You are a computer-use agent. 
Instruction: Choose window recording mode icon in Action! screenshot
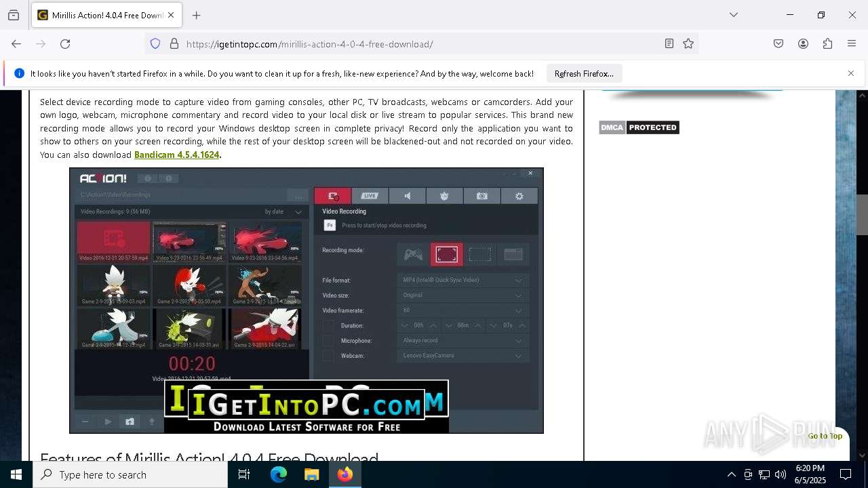(x=513, y=254)
